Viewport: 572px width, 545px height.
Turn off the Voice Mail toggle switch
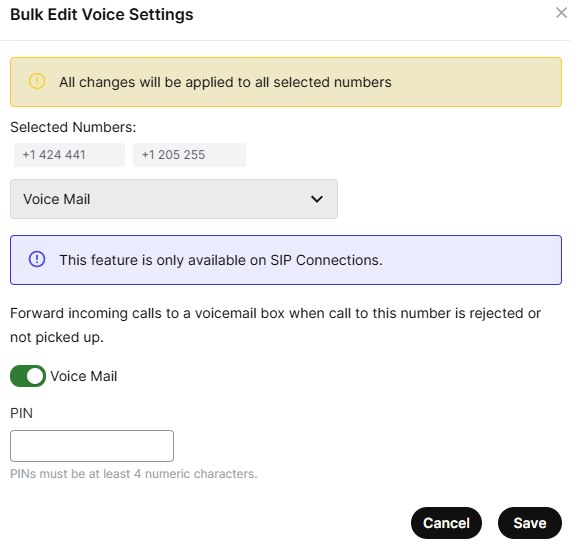28,376
